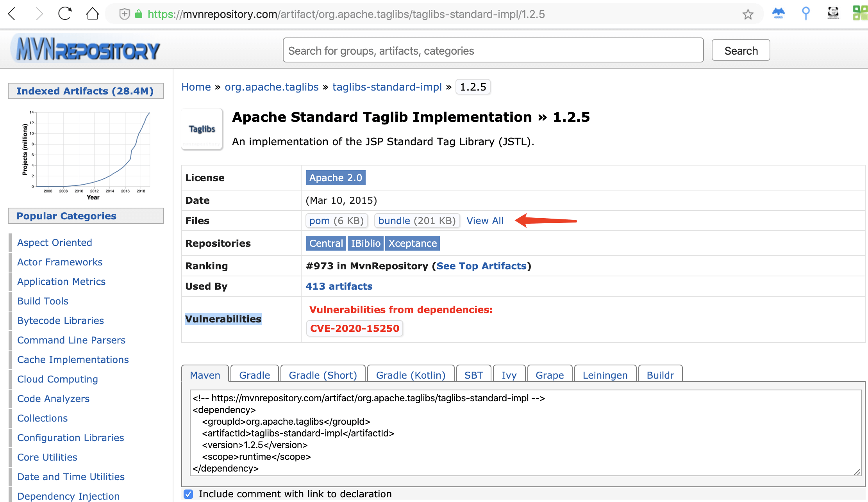Go forward with the browser forward arrow
Screen dimensions: 868x502
pyautogui.click(x=39, y=14)
